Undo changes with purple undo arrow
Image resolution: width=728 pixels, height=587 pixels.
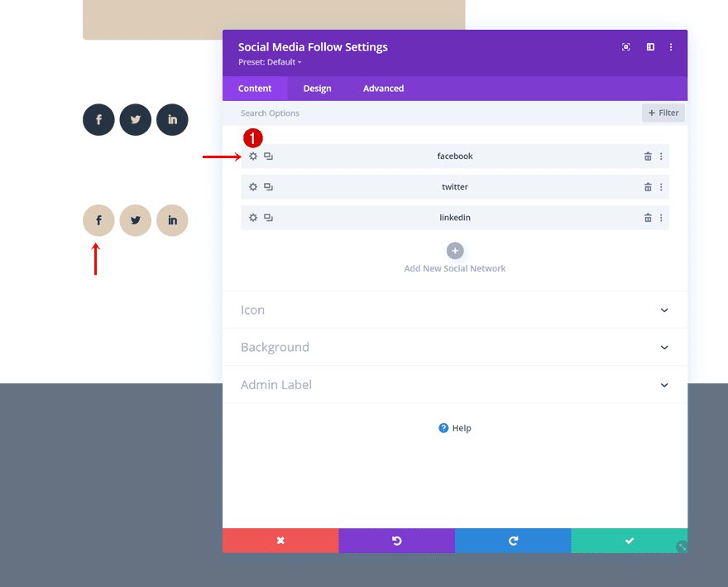[396, 540]
